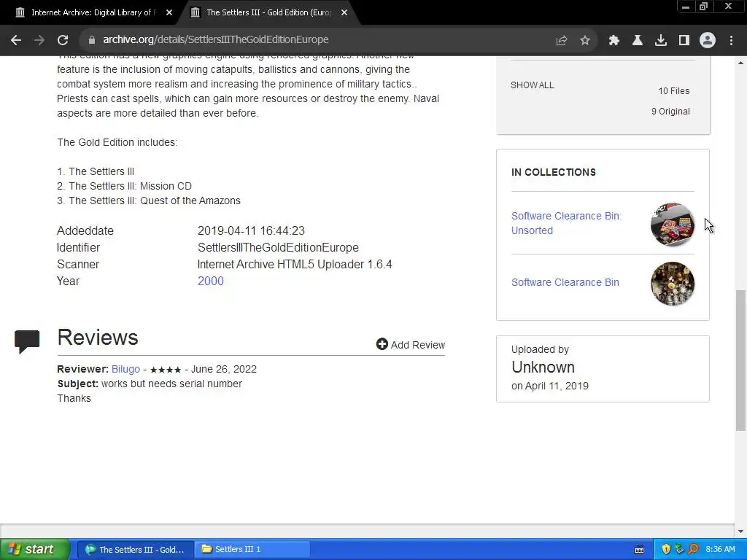Click the IN COLLECTIONS heading
The height and width of the screenshot is (560, 747).
click(553, 172)
